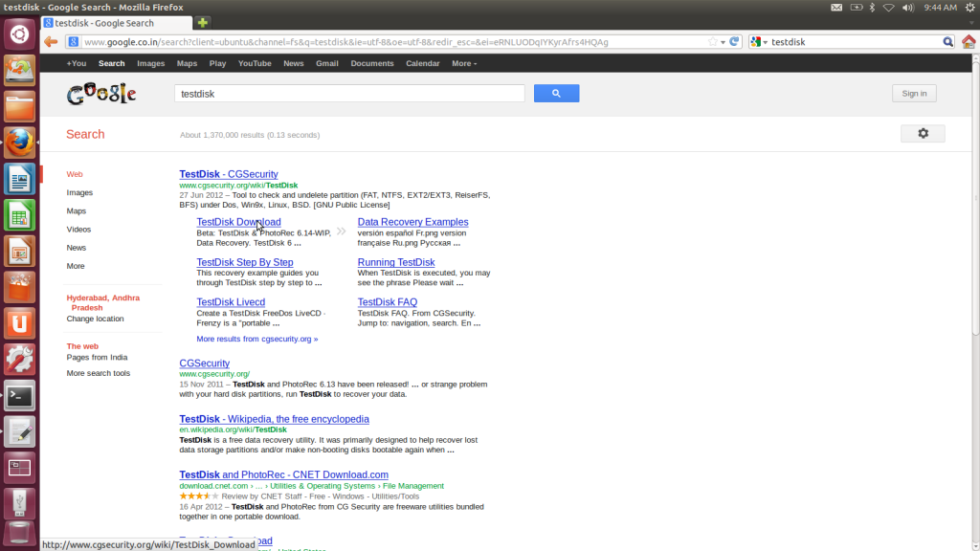Open LibreOffice Writer from launcher
Viewport: 980px width, 551px height.
19,179
